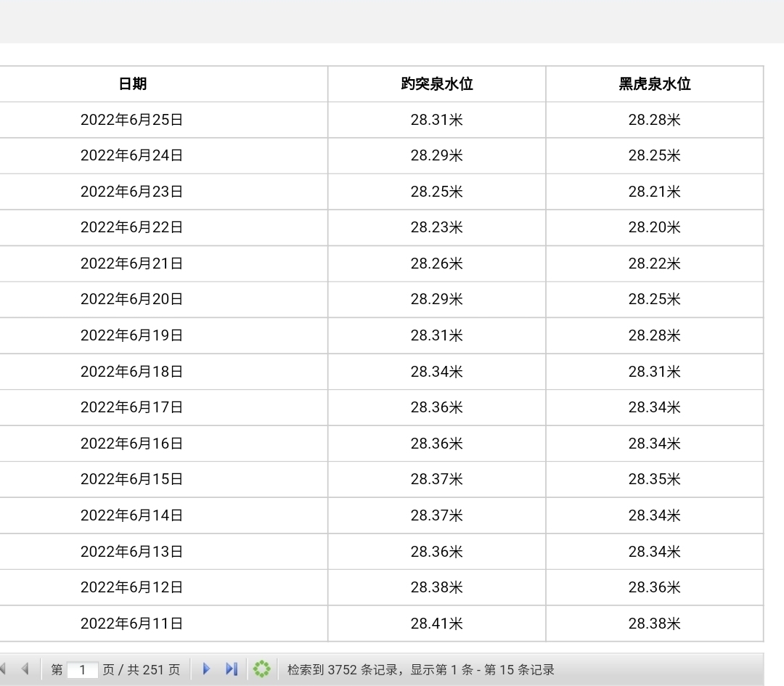Click the 共 251 页 total pages text
Image resolution: width=784 pixels, height=686 pixels.
153,670
